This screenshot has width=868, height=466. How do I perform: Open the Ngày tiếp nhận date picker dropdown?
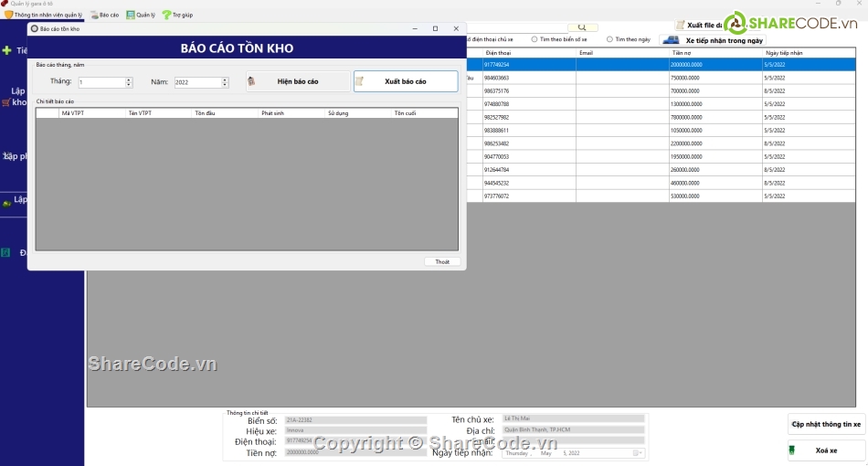[x=639, y=452]
